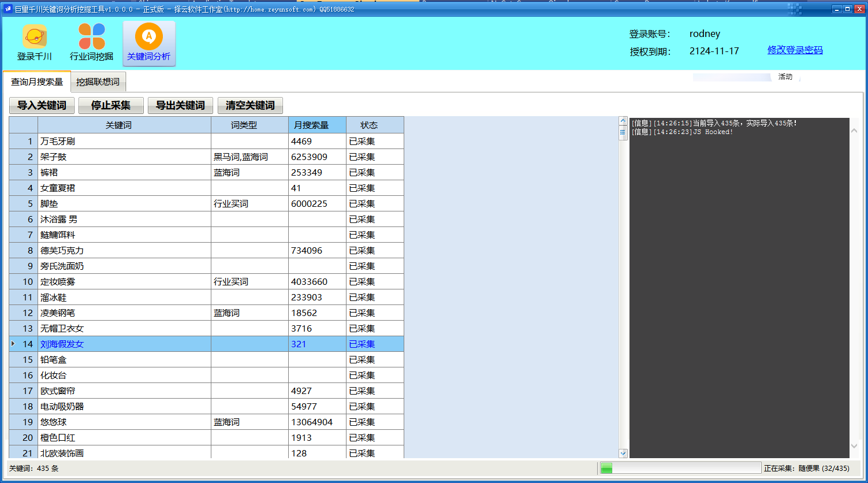Open the 行业词挖掘 tool icon
The width and height of the screenshot is (868, 483).
92,37
